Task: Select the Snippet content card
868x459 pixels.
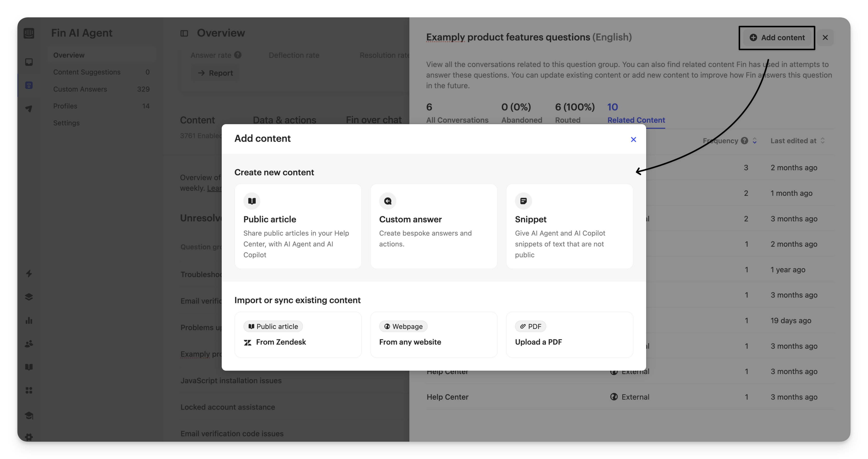Action: (x=569, y=226)
